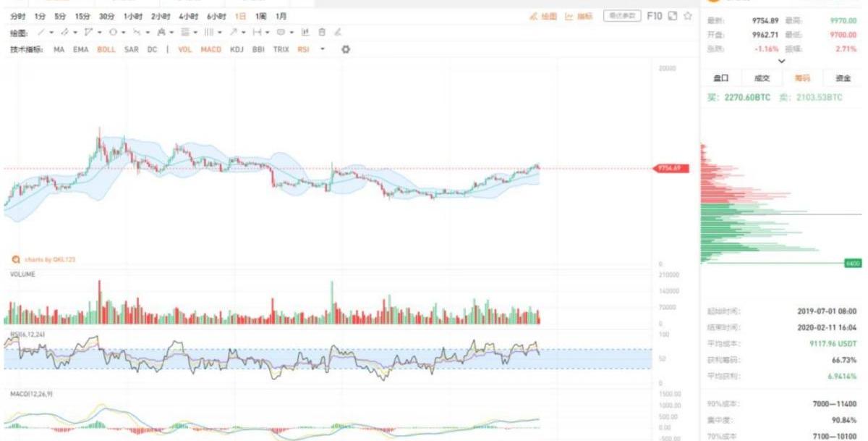The width and height of the screenshot is (868, 441).
Task: Select the text annotation bubble tool
Action: coord(281,33)
